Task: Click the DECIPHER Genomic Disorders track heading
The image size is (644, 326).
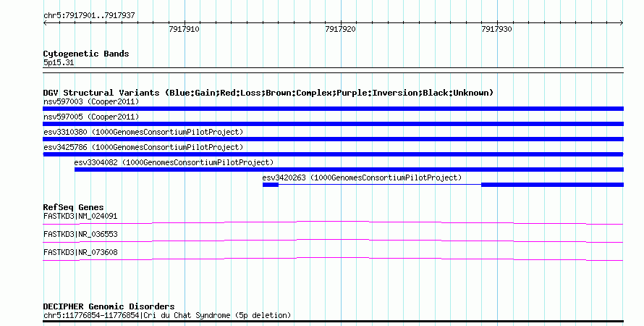Action: point(109,306)
